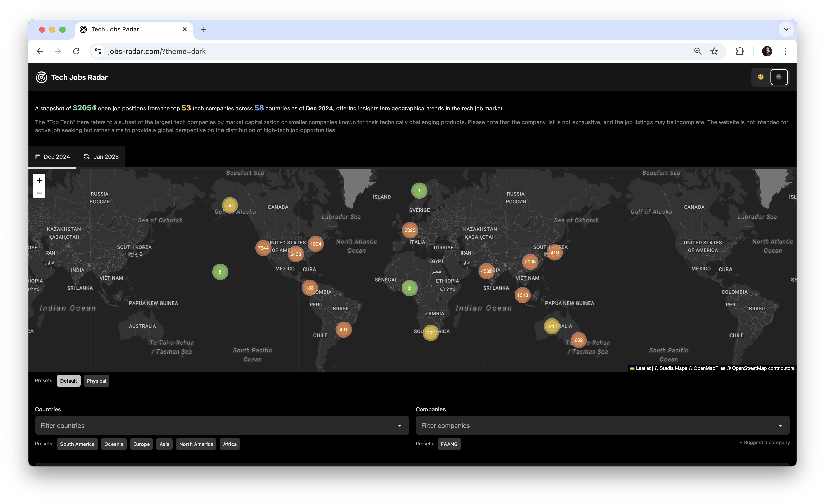The width and height of the screenshot is (825, 504).
Task: Switch to the Jan 2025 tab
Action: [101, 157]
